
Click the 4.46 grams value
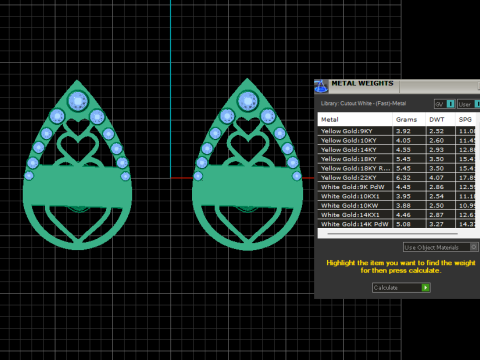[403, 215]
